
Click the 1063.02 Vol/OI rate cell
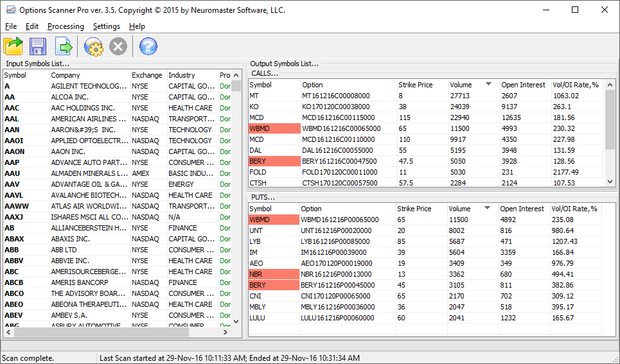click(566, 96)
